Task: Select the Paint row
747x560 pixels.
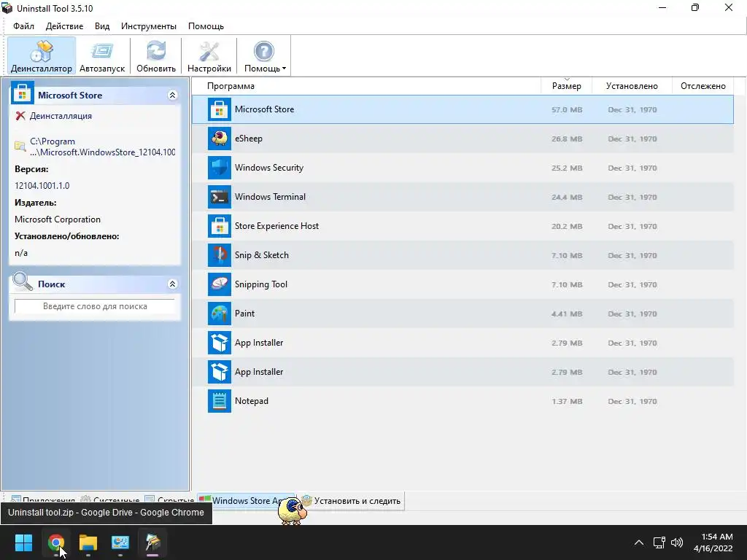Action: click(x=462, y=314)
